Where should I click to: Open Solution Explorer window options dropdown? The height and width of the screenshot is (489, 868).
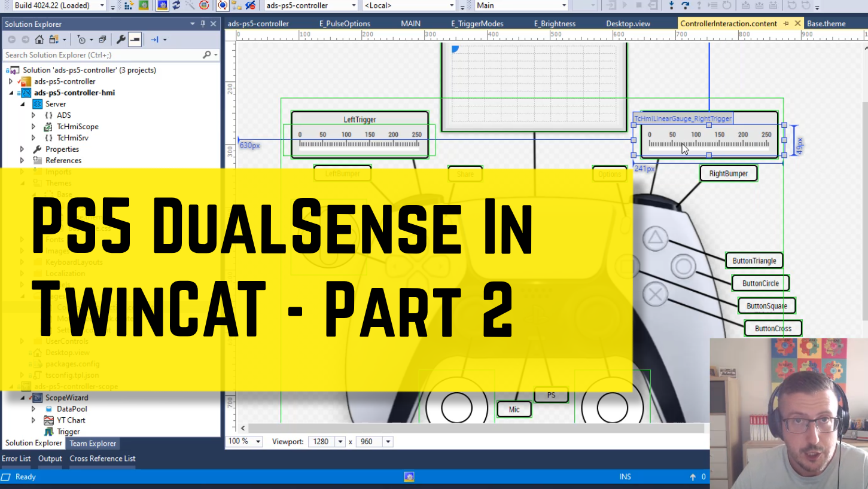click(193, 24)
